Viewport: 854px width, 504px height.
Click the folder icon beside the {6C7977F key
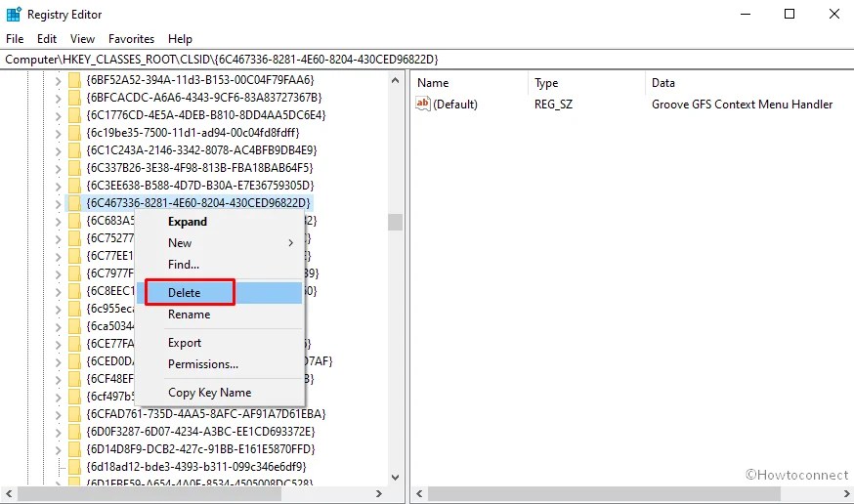click(x=74, y=273)
